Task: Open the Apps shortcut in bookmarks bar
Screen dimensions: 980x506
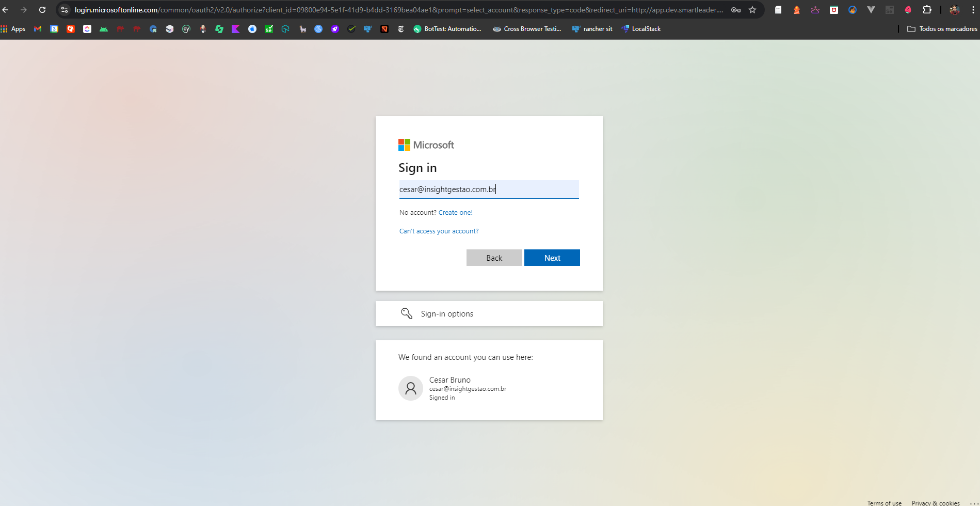Action: point(13,29)
